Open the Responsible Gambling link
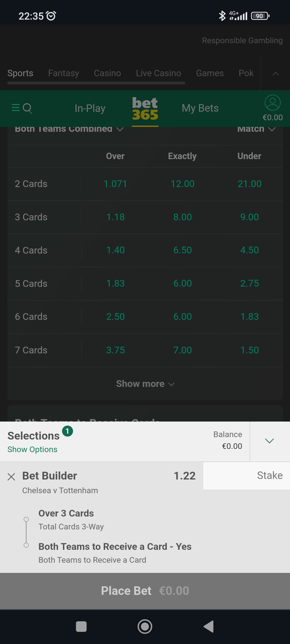The width and height of the screenshot is (290, 644). (x=242, y=41)
